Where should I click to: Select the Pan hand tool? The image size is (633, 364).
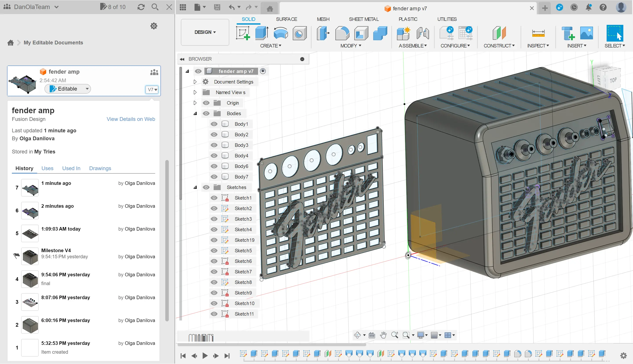[383, 335]
